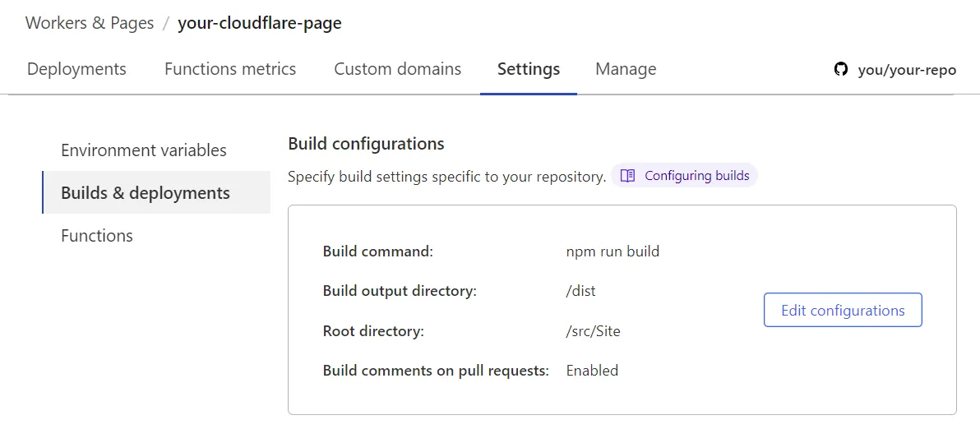Click the your-cloudflare-page breadcrumb title
The image size is (980, 429).
[x=260, y=23]
